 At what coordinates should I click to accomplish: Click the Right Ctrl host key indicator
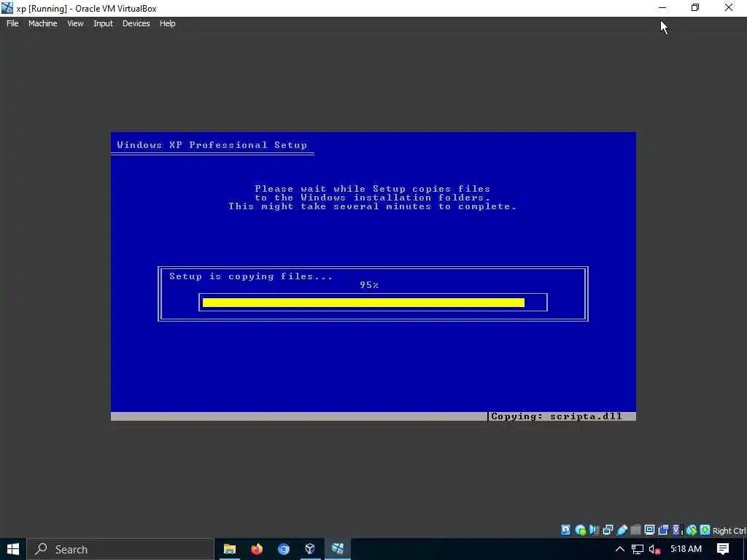pos(729,531)
